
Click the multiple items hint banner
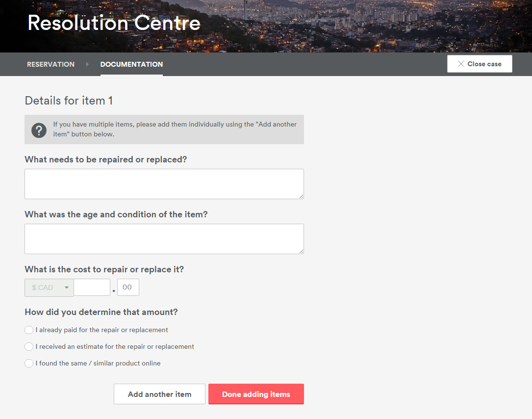(177, 130)
